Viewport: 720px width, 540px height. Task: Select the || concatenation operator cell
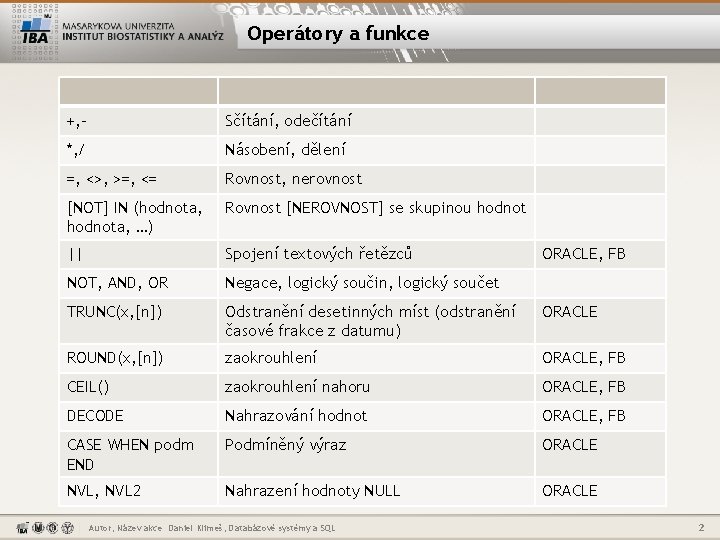(138, 254)
